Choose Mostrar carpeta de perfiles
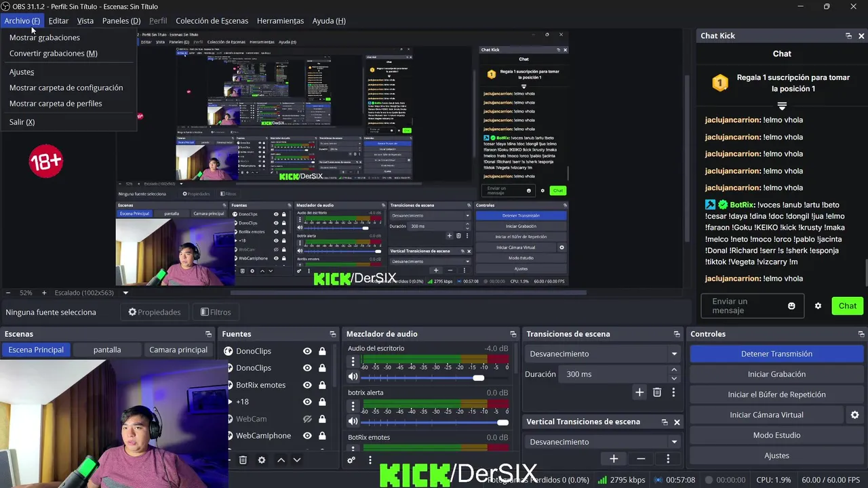Screen dimensions: 868x488 click(56, 103)
